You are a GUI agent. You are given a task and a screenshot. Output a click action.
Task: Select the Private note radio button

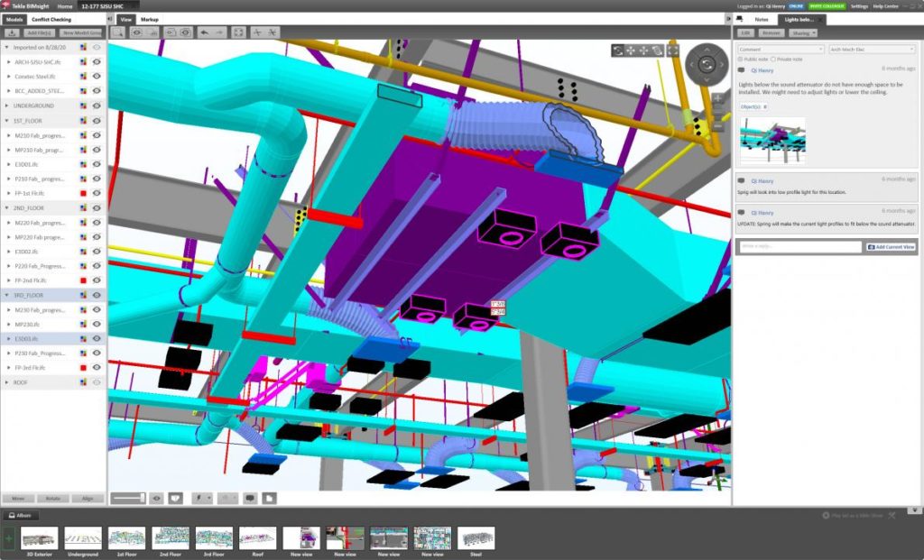(773, 59)
